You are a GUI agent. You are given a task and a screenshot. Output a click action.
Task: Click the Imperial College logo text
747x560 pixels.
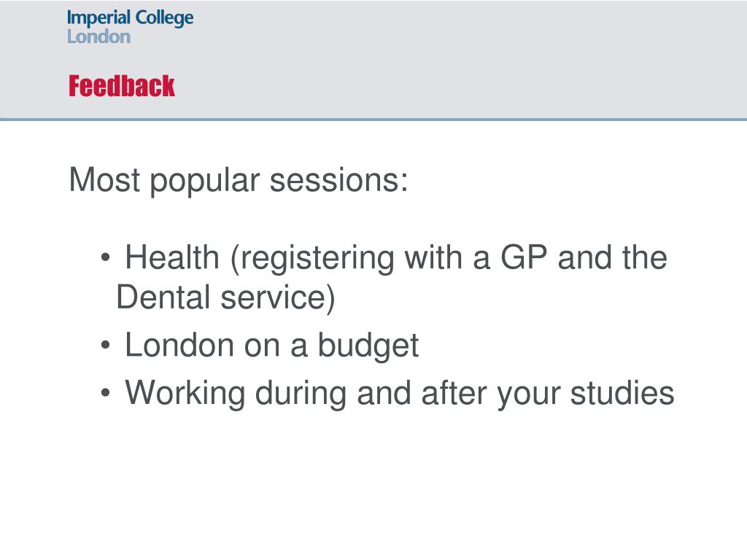point(130,18)
